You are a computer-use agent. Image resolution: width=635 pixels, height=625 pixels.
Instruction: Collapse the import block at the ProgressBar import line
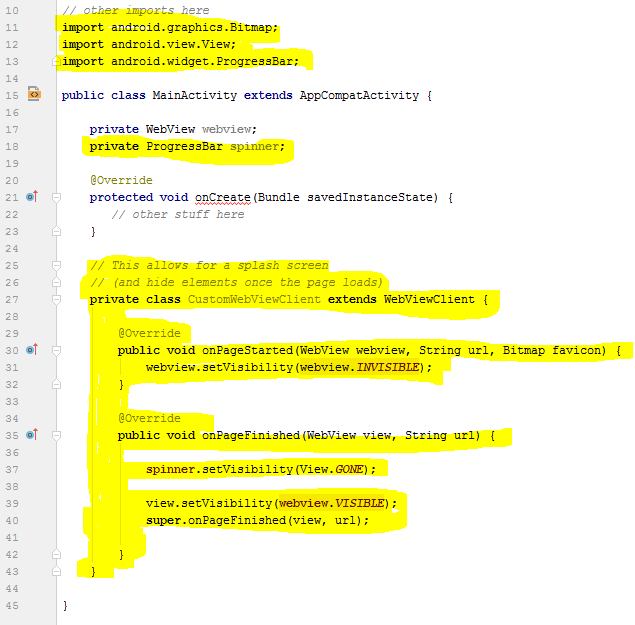point(56,61)
